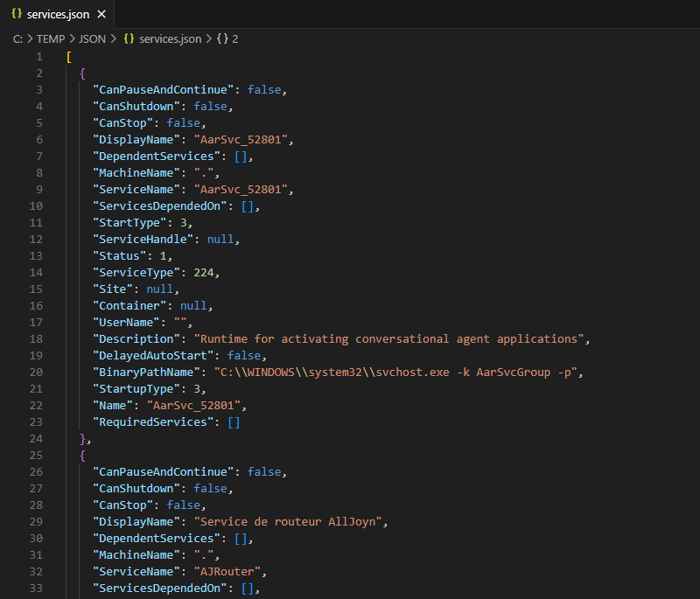Click the services.json breadcrumb item

coord(170,38)
